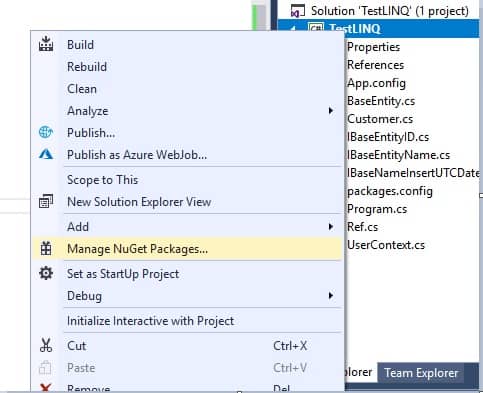Click the Azure WebJob icon
This screenshot has height=393, width=483.
click(46, 154)
